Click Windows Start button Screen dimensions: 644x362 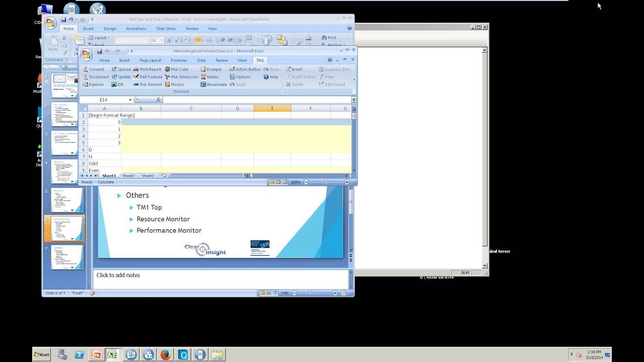point(41,354)
